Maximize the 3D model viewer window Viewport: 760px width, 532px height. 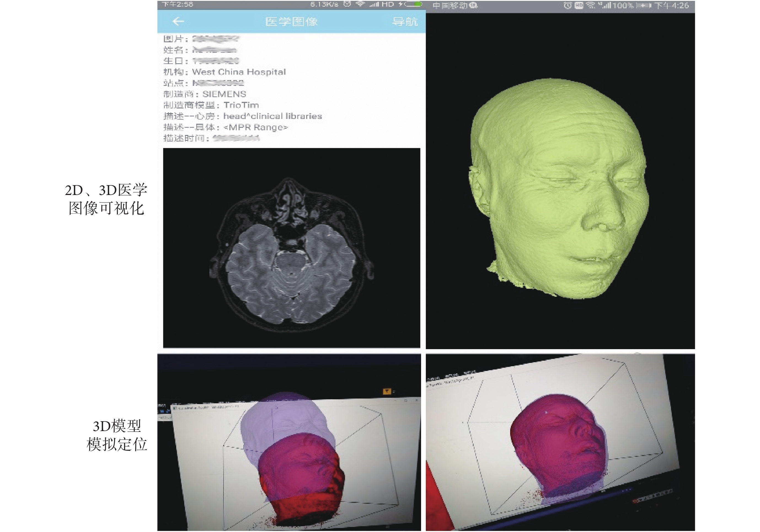[406, 400]
